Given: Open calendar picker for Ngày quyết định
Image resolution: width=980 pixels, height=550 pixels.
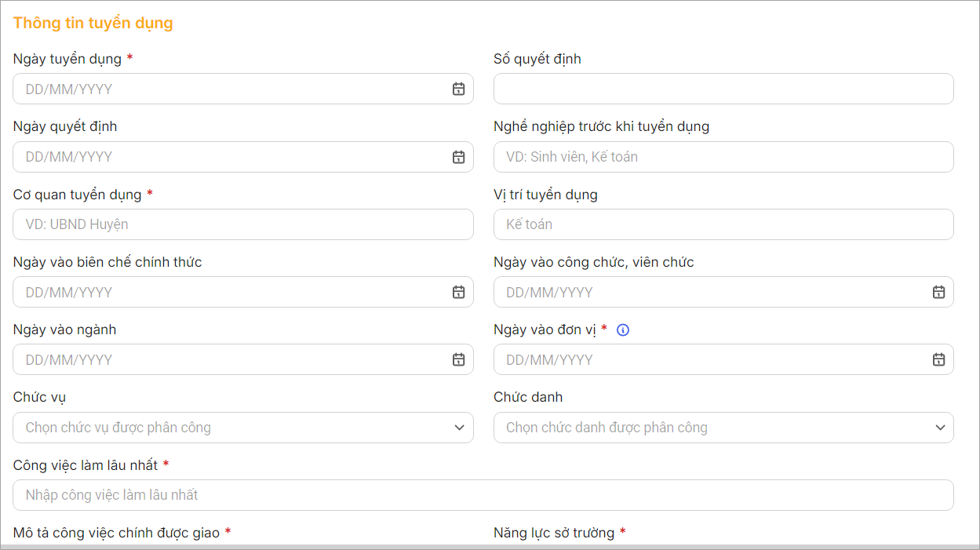Looking at the screenshot, I should (x=458, y=157).
